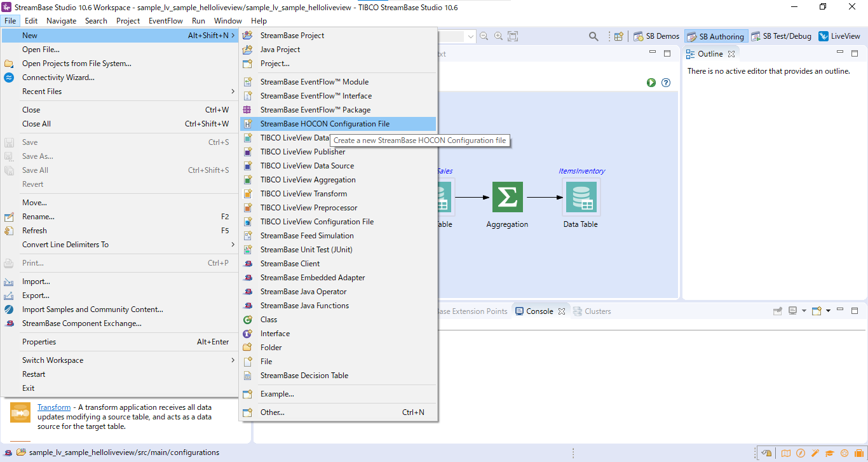Switch to the Clusters tab
This screenshot has width=868, height=462.
tap(592, 311)
